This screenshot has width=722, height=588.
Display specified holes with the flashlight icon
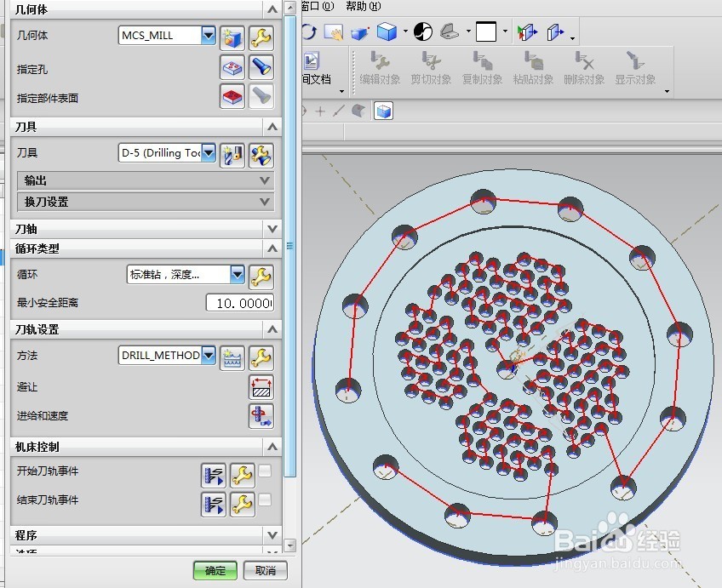(x=261, y=67)
